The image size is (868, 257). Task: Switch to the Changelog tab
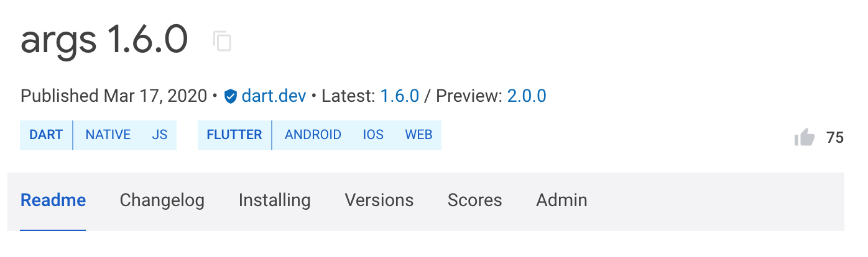[x=162, y=200]
